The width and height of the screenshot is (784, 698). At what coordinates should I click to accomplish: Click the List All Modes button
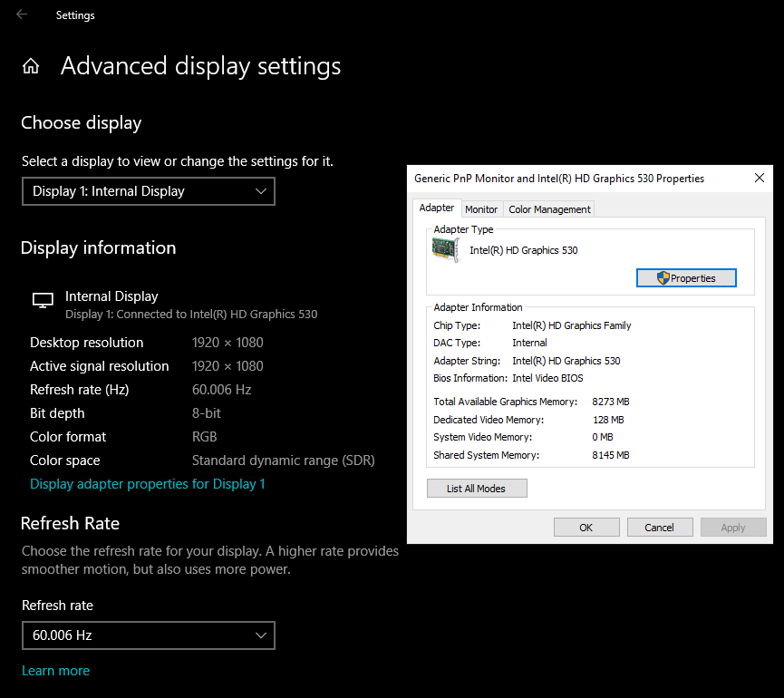[x=477, y=489]
